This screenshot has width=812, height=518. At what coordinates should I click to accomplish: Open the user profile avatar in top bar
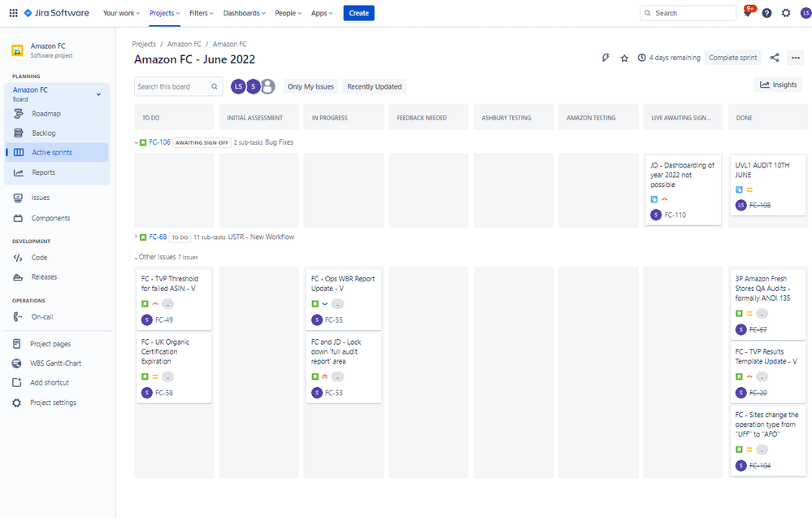(x=805, y=13)
